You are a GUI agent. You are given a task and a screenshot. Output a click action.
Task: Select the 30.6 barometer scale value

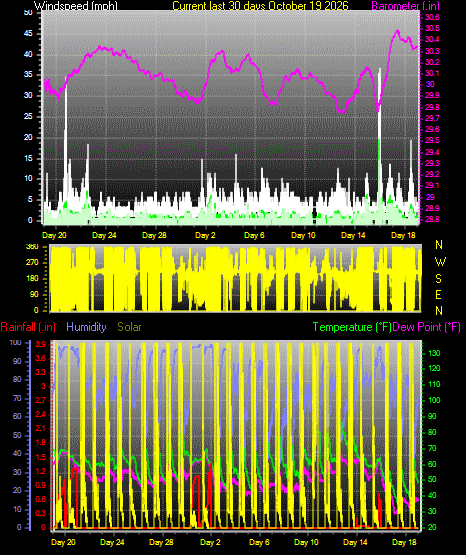pos(432,18)
